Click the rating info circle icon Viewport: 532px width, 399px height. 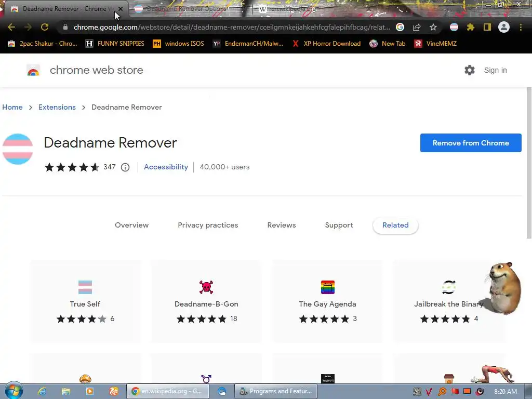125,167
